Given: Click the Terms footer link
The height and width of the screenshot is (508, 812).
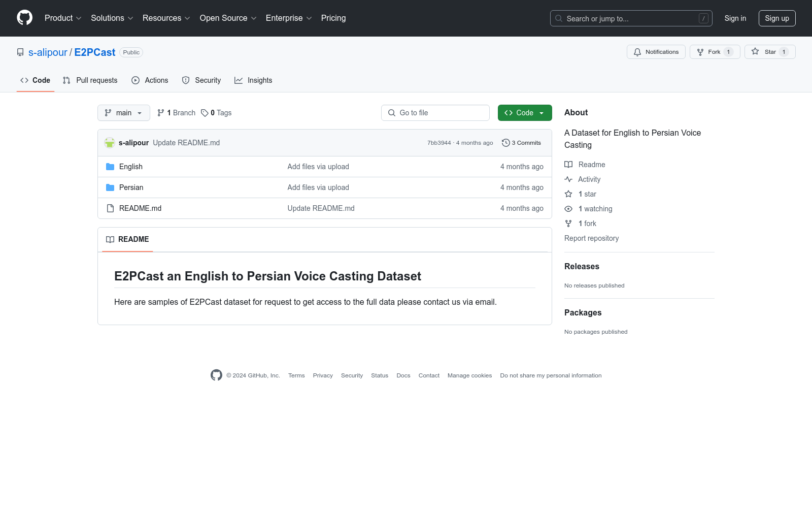Looking at the screenshot, I should click(x=296, y=375).
